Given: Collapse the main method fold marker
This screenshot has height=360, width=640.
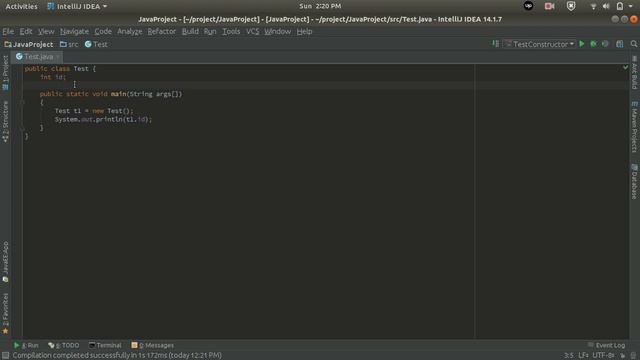Looking at the screenshot, I should coord(22,102).
